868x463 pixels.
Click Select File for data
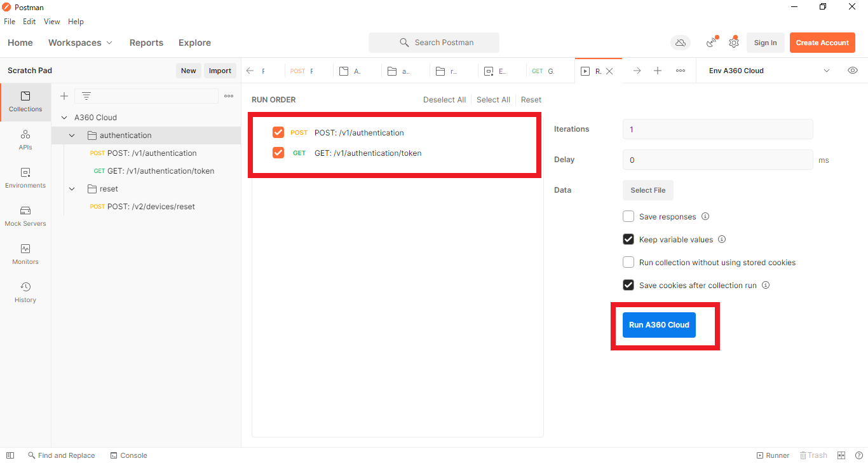pyautogui.click(x=648, y=190)
